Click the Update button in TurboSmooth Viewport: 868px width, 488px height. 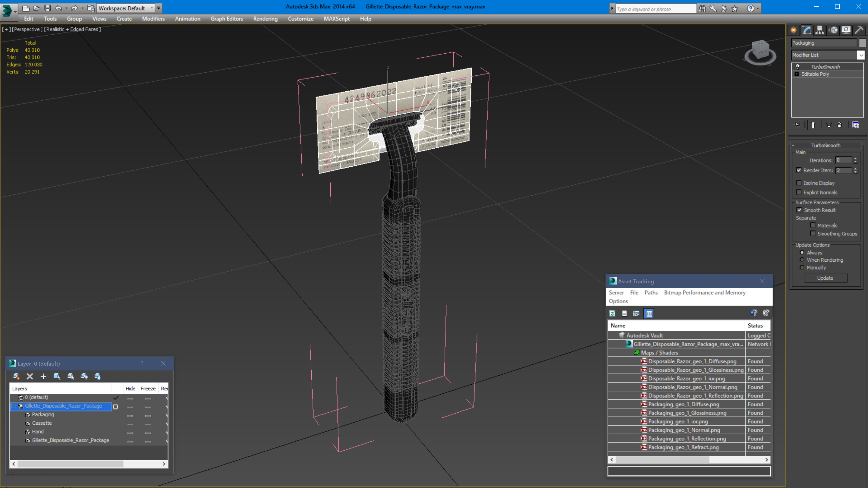click(825, 278)
